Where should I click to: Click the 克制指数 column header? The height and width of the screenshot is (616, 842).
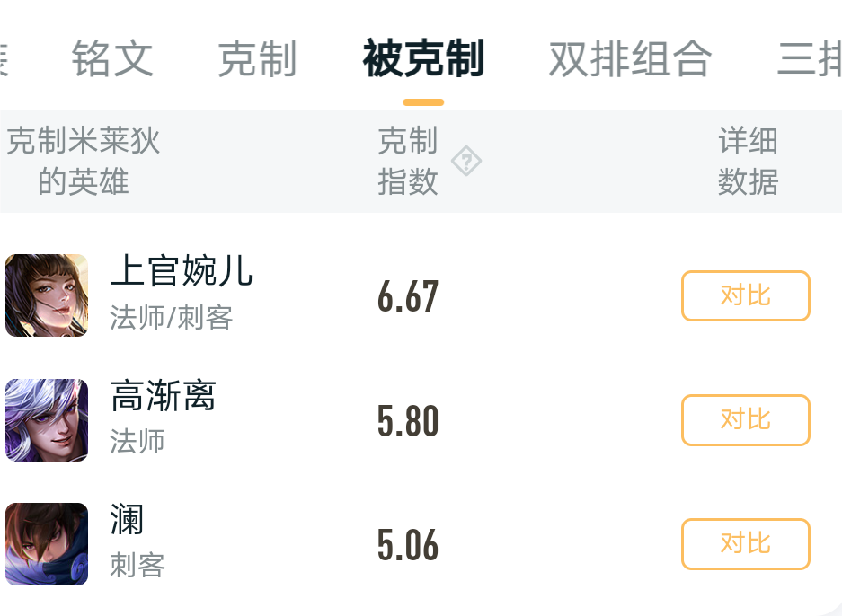[x=408, y=161]
